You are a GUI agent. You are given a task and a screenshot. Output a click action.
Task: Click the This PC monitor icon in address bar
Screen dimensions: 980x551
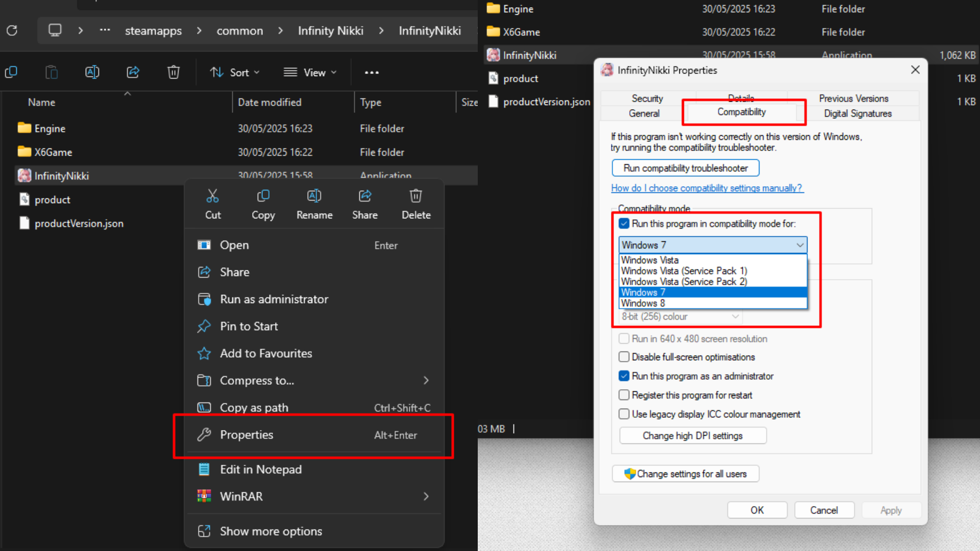[x=55, y=31]
